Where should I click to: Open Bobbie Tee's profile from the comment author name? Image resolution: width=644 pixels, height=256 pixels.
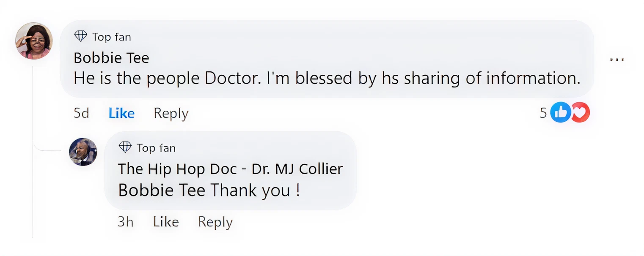[111, 58]
